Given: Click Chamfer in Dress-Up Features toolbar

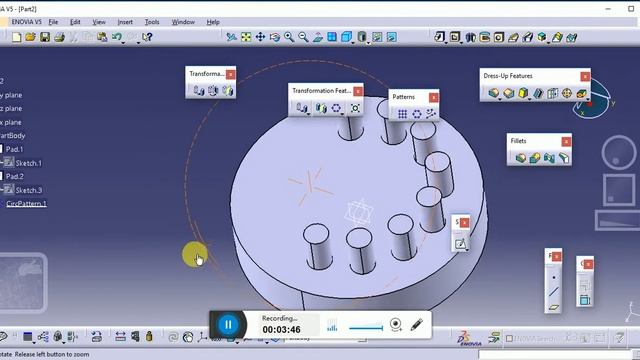Looking at the screenshot, I should (x=509, y=93).
